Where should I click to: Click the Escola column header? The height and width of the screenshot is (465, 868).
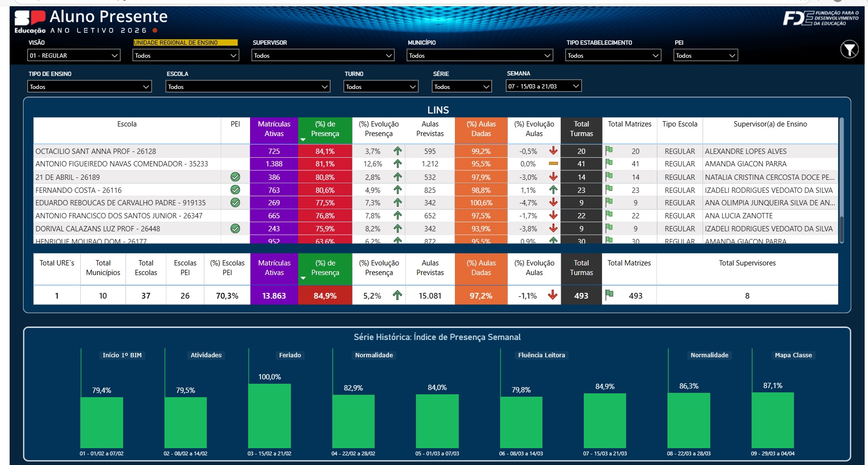[x=127, y=124]
